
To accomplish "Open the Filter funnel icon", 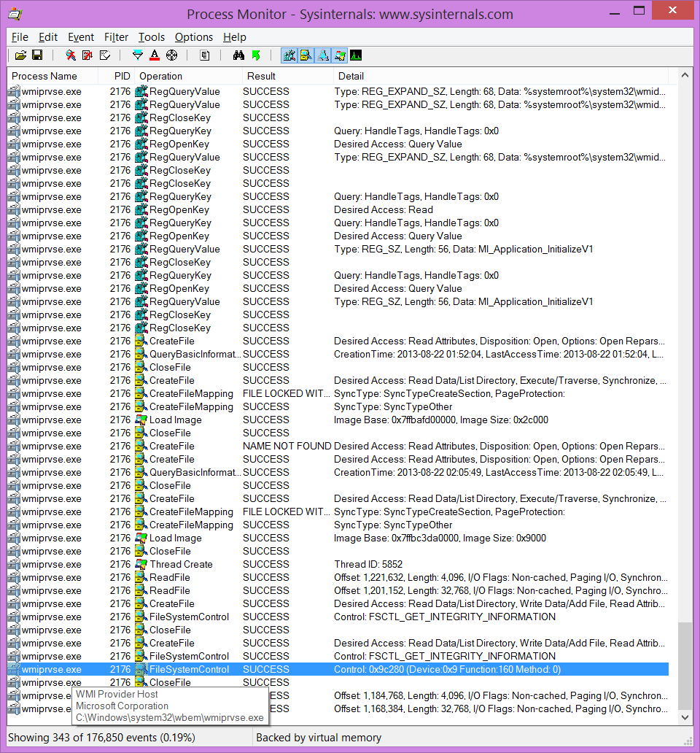I will pos(138,55).
